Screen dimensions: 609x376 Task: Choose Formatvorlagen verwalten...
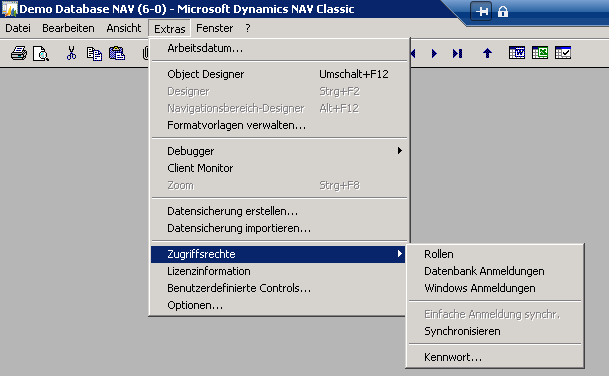[278, 125]
